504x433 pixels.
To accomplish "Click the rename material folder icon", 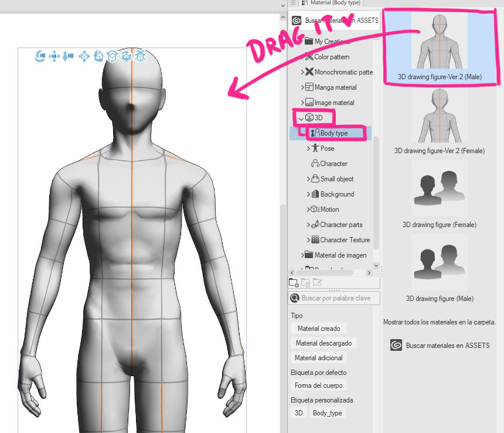I will (317, 282).
